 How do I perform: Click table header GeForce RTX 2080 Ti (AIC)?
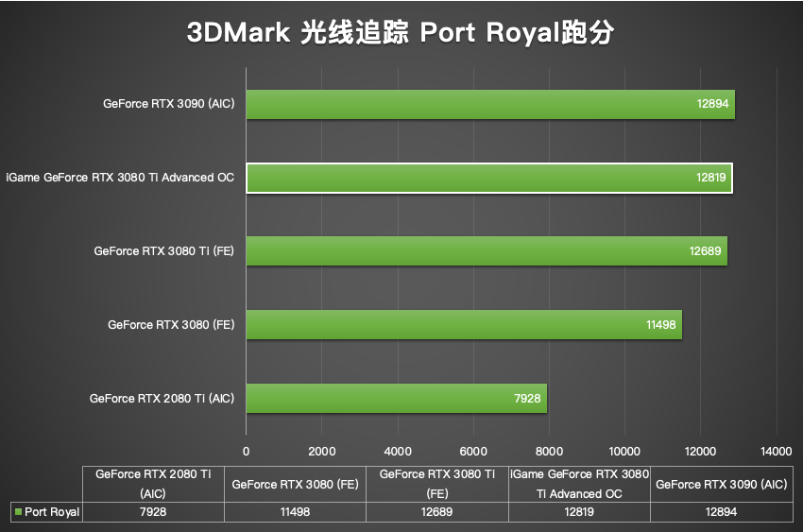[x=153, y=484]
